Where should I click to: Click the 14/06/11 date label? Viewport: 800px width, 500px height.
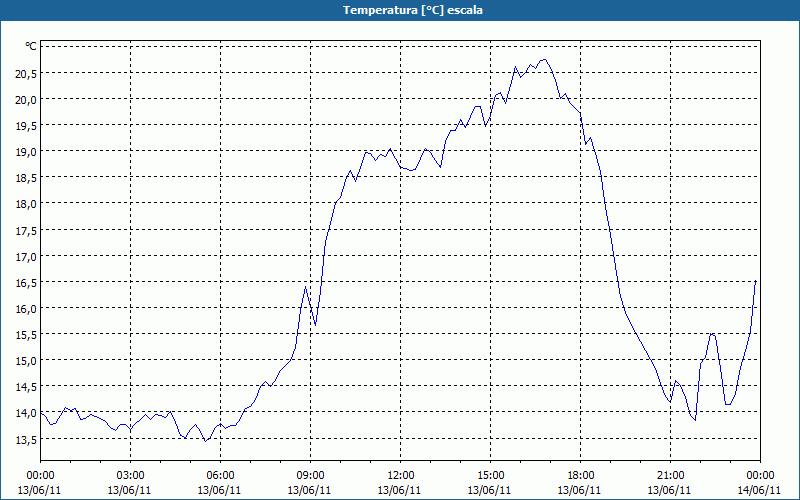[759, 490]
